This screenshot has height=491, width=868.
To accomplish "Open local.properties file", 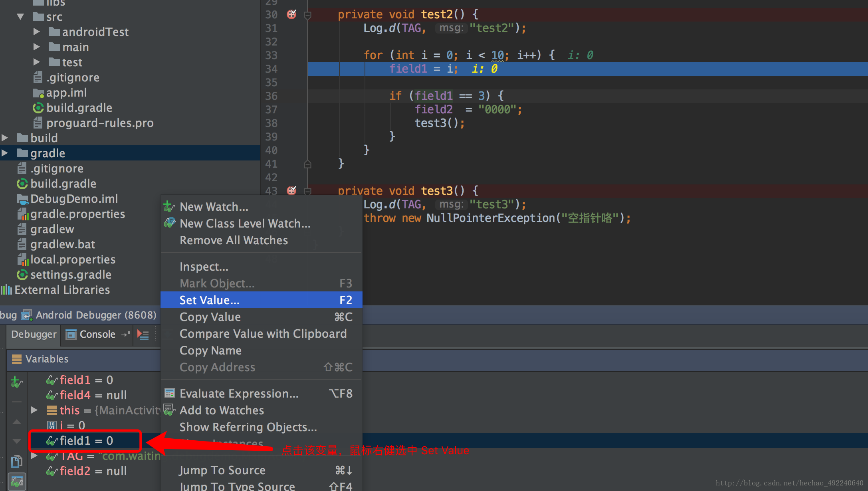I will [x=66, y=259].
